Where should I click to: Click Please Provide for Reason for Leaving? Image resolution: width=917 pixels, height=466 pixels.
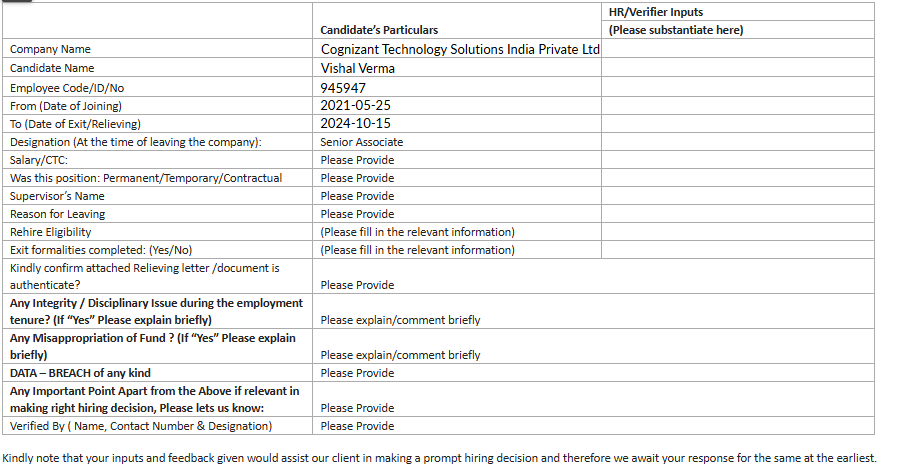click(x=357, y=214)
